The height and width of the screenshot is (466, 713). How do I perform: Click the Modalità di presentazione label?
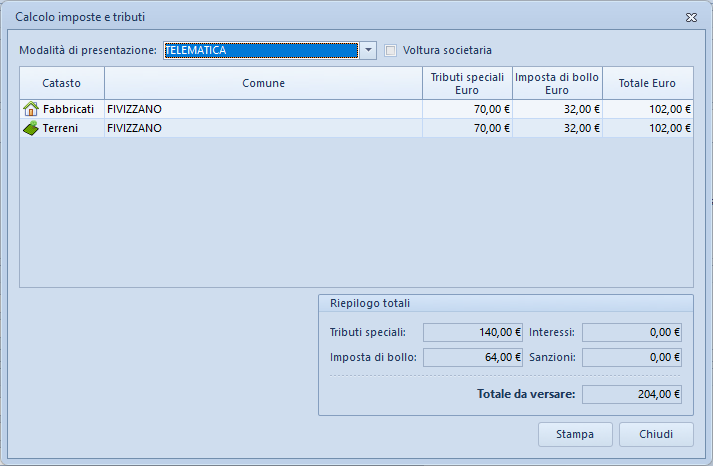[88, 50]
